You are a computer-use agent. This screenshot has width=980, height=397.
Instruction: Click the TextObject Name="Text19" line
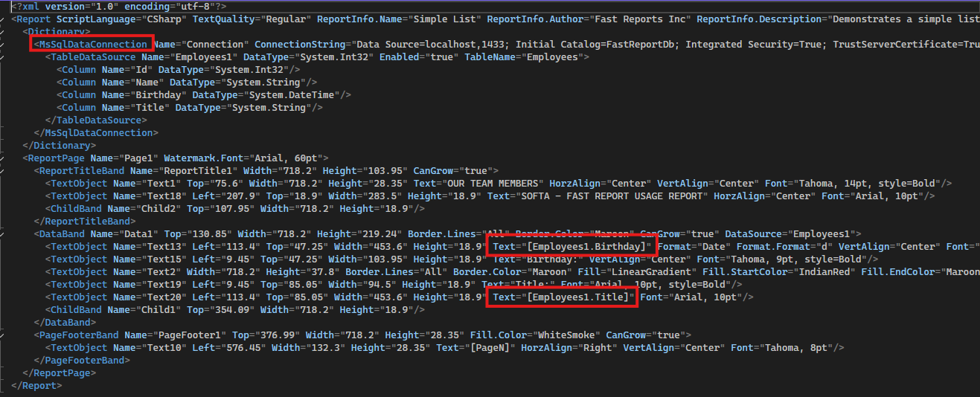394,285
